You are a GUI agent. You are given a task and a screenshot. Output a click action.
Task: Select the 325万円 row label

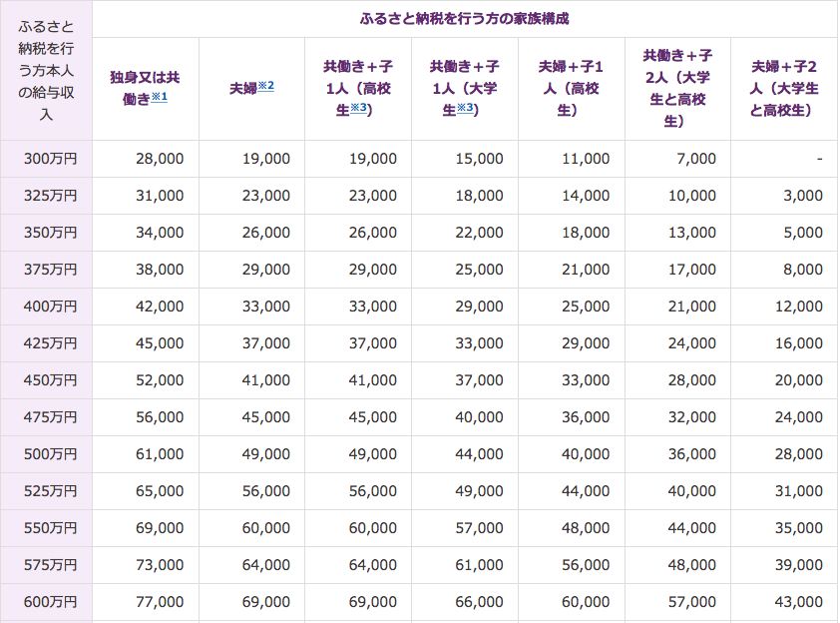tap(50, 196)
